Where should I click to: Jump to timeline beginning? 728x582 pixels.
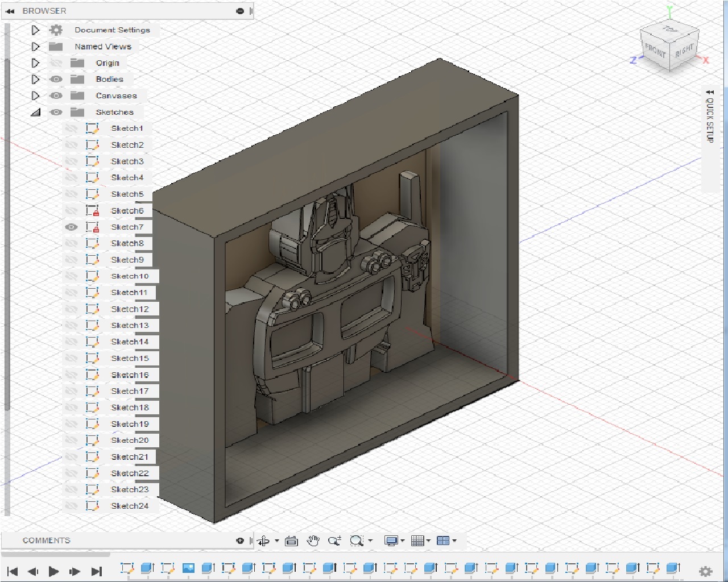click(x=12, y=571)
